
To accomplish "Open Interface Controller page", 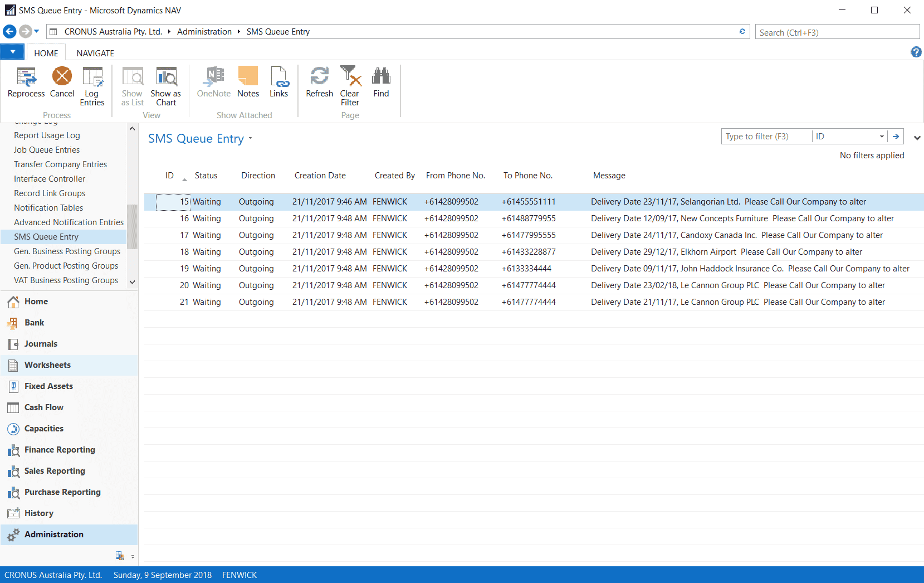I will (50, 179).
